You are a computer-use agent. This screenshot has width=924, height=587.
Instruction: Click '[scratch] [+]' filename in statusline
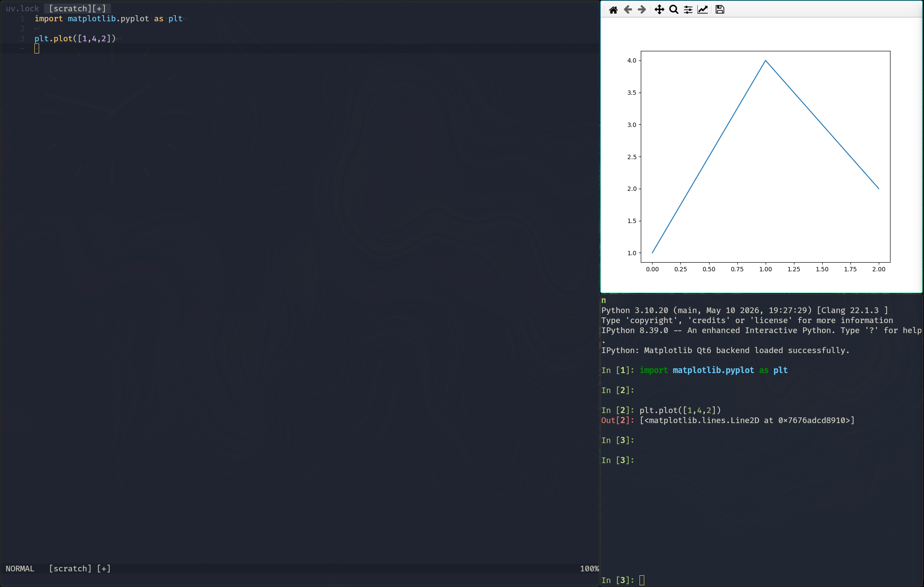[x=80, y=569]
